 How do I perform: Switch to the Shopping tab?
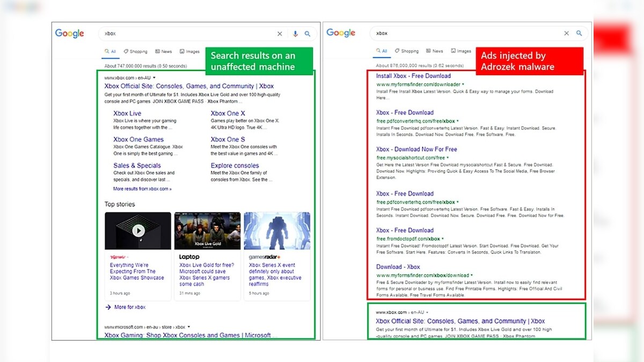pos(135,51)
